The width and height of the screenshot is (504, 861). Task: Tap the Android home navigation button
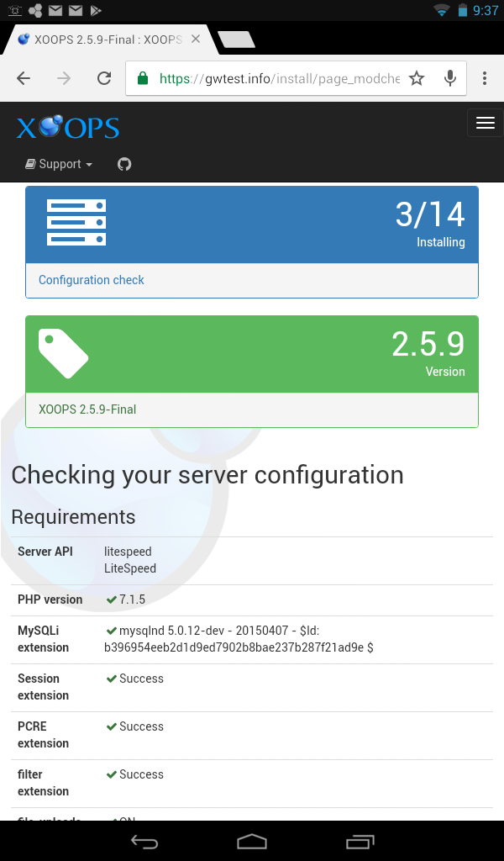[x=252, y=842]
